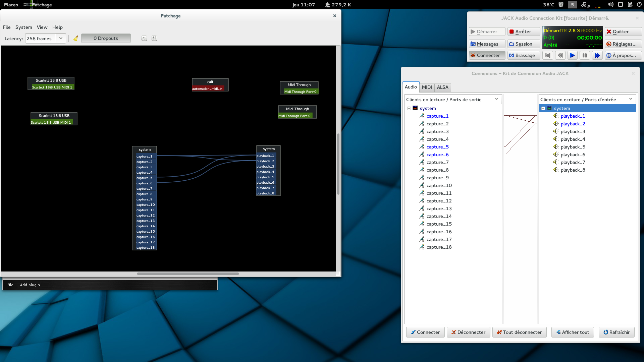The width and height of the screenshot is (644, 362).
Task: Click the Tout déconnecter button
Action: point(519,332)
